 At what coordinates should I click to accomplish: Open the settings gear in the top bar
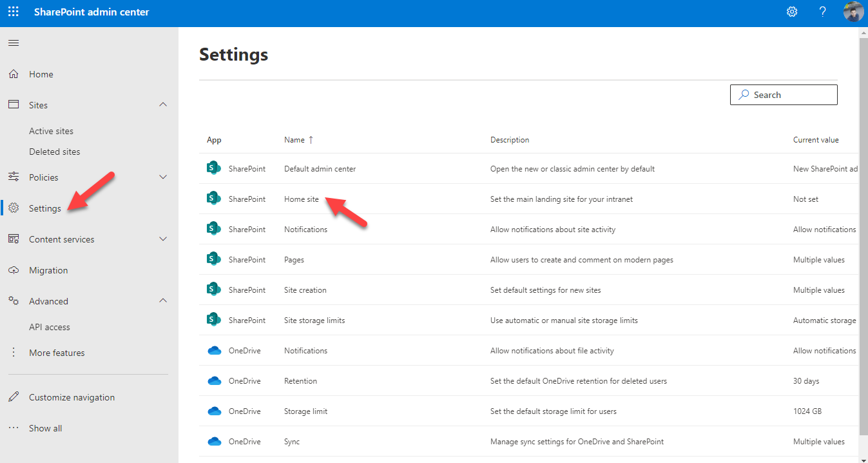(x=791, y=11)
